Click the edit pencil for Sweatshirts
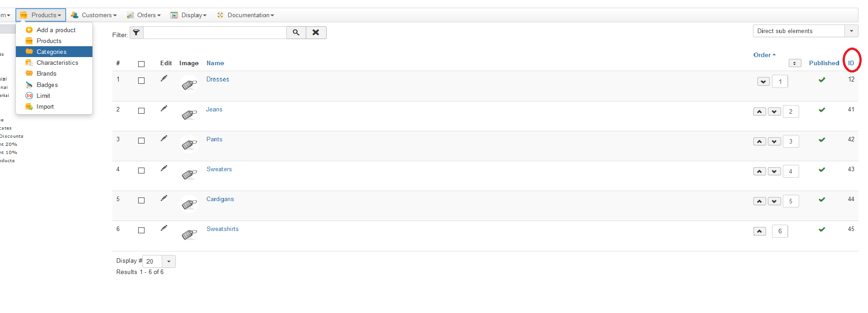 [x=164, y=228]
